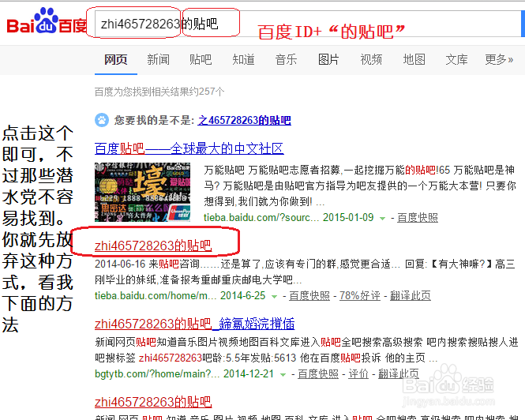Open 百度快照 for the 2014-12-21 result
The image size is (525, 420).
318,373
